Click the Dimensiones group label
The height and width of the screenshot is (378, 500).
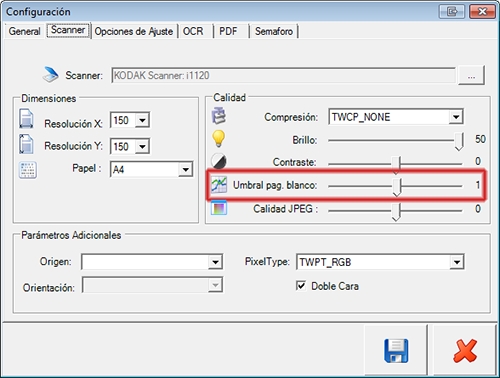pyautogui.click(x=49, y=98)
